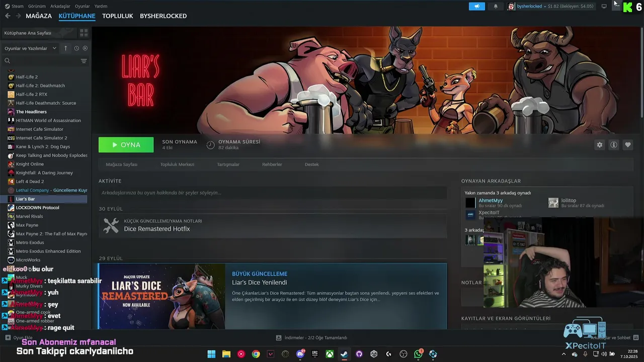Open the Destek tab
Image resolution: width=644 pixels, height=362 pixels.
tap(312, 164)
